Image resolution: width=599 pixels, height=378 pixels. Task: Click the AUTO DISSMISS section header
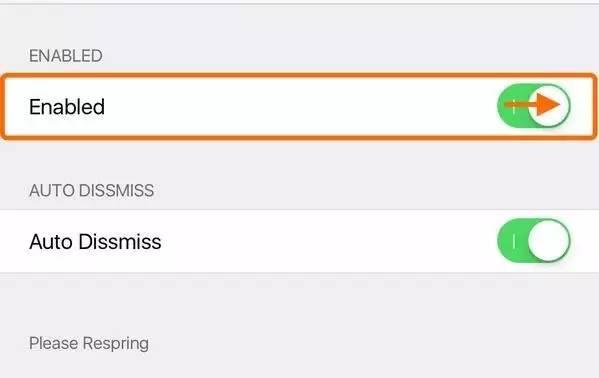tap(92, 190)
